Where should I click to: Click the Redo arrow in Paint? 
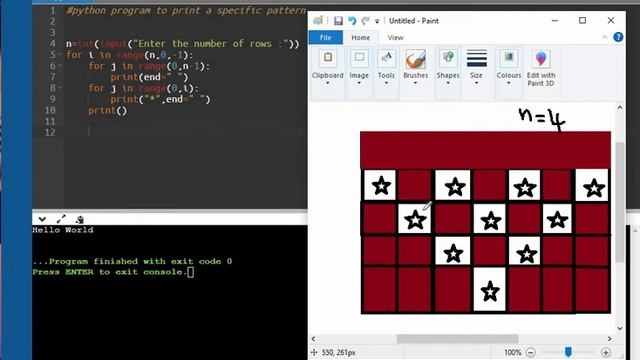pos(365,21)
